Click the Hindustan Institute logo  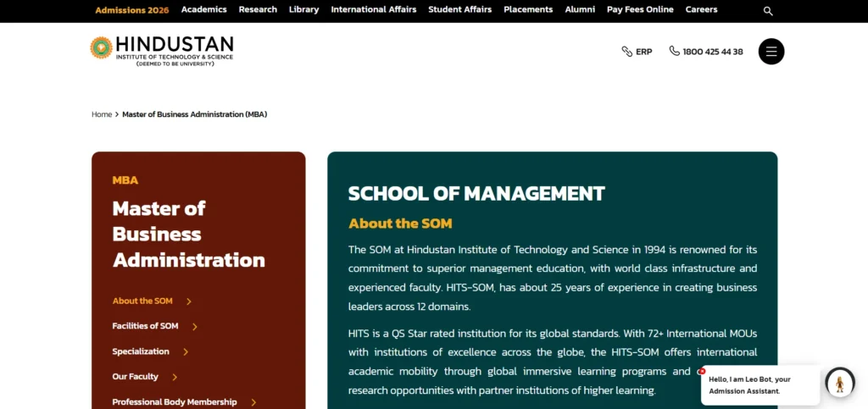click(162, 52)
